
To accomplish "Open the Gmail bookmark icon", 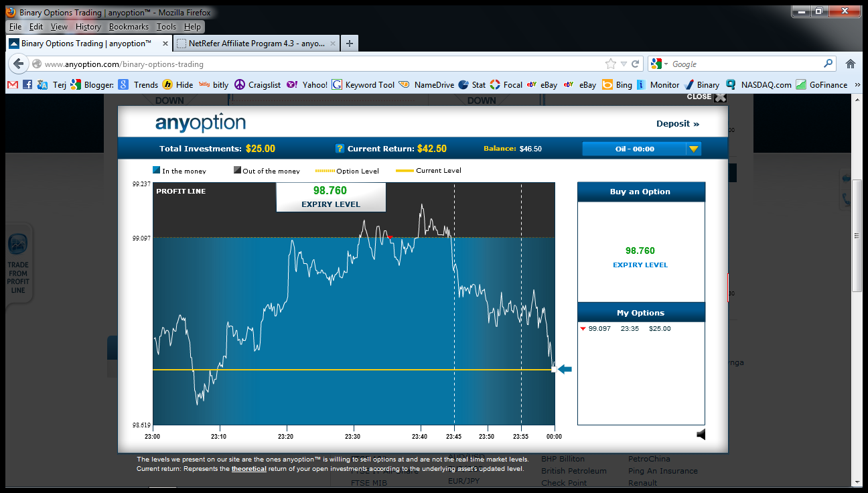I will [12, 85].
